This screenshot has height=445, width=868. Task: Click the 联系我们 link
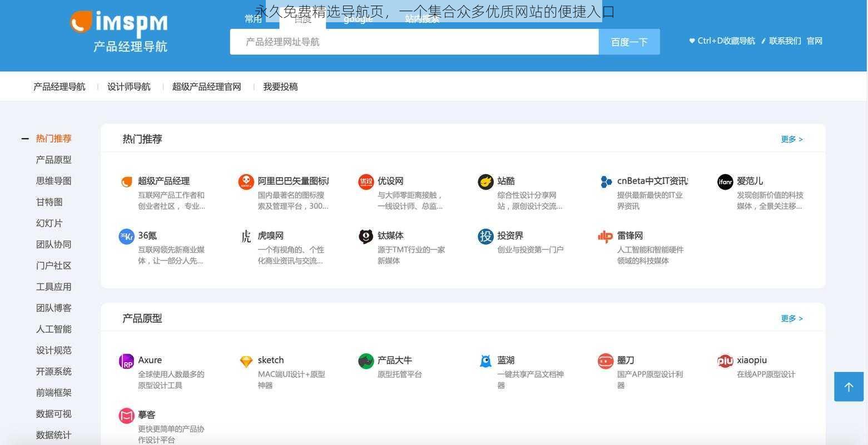click(785, 41)
